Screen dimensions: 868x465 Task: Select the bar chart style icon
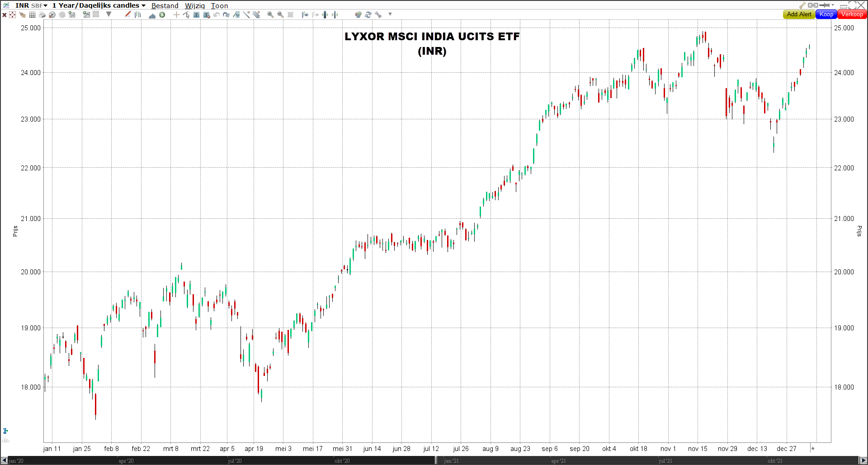pyautogui.click(x=137, y=15)
